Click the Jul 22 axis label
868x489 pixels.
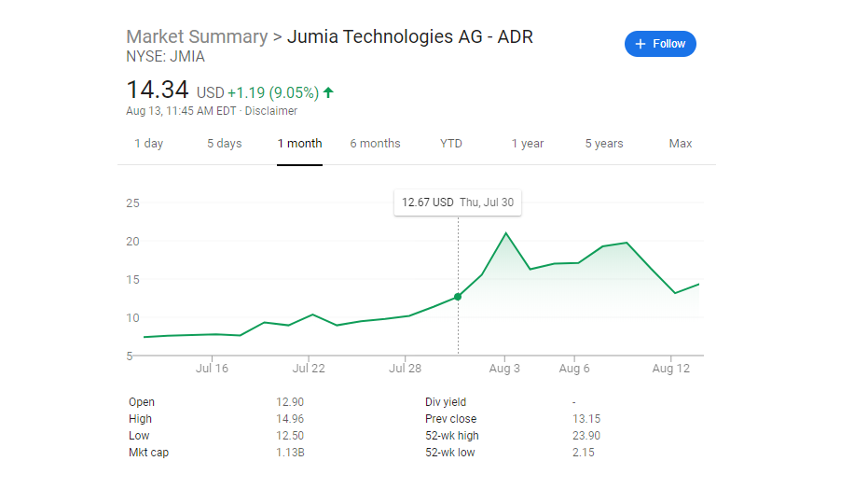point(309,369)
